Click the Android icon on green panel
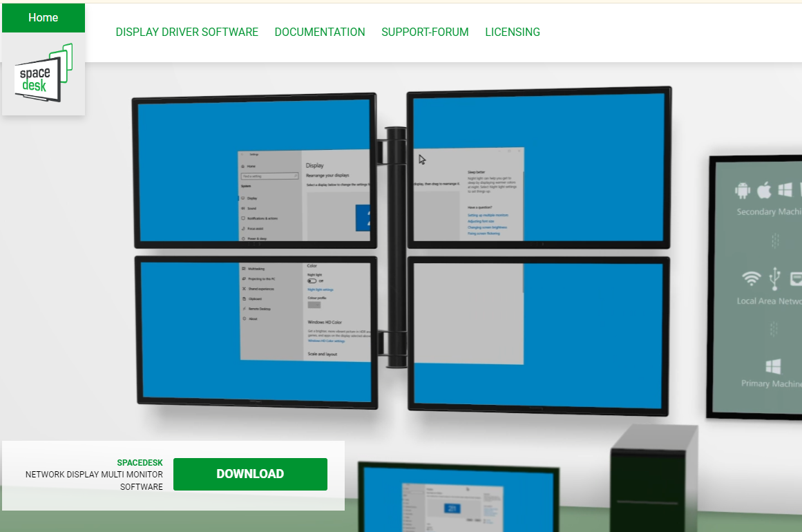Image resolution: width=802 pixels, height=532 pixels. point(742,190)
